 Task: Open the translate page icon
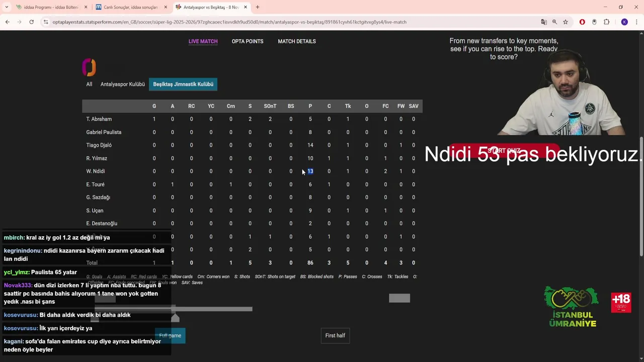tap(544, 22)
